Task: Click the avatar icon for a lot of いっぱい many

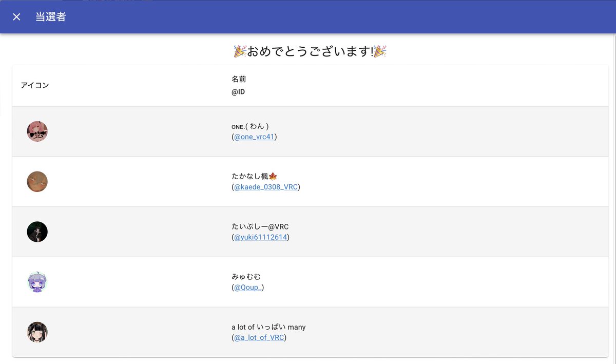Action: [37, 332]
